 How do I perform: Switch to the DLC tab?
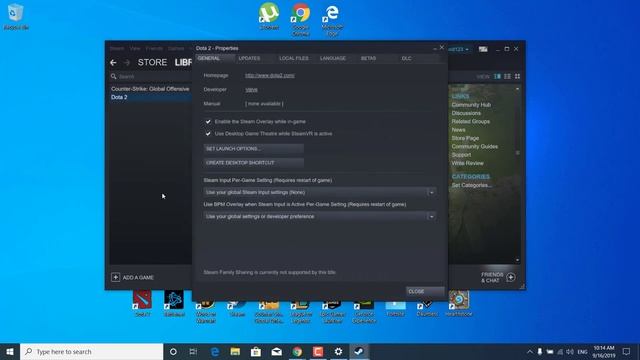[407, 58]
